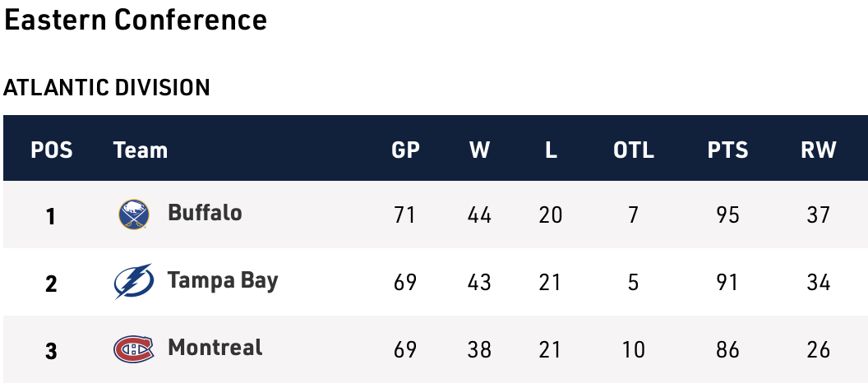Click the Eastern Conference heading
Screen dimensions: 868x383
pyautogui.click(x=136, y=21)
